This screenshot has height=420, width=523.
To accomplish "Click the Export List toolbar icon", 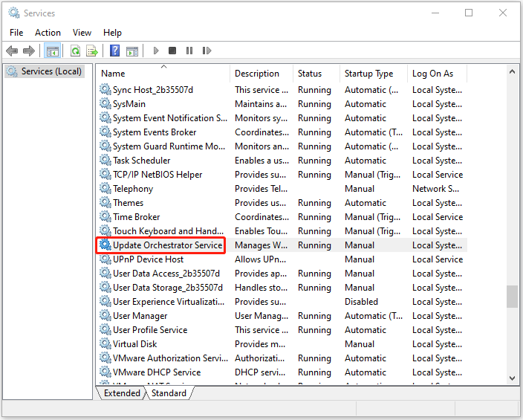I will click(92, 51).
